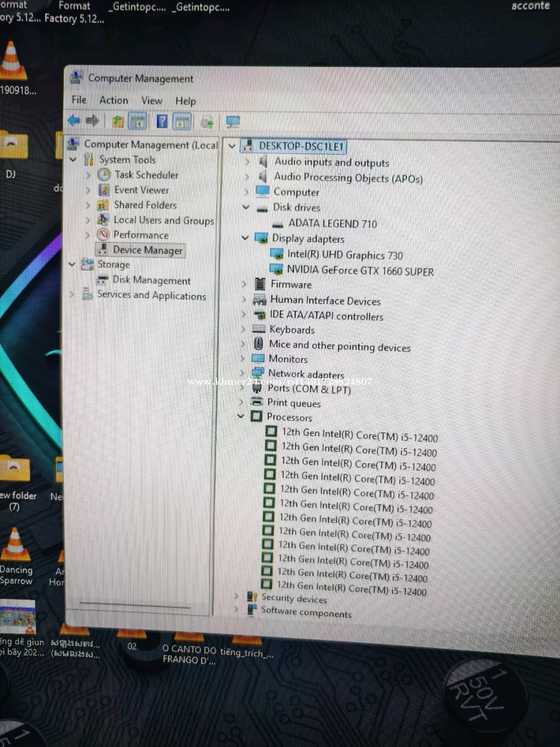Screen dimensions: 560x747
Task: Toggle the Show/Hide Console Tree button
Action: tap(138, 122)
